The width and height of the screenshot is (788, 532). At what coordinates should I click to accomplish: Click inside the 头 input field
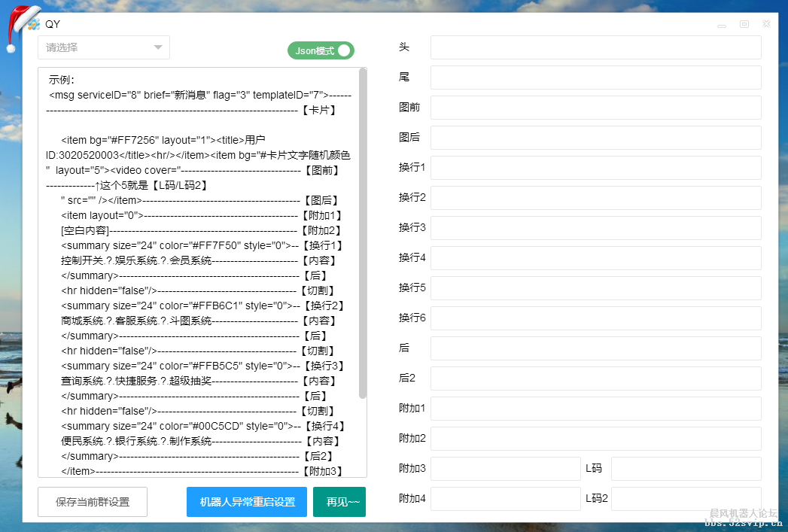coord(595,47)
